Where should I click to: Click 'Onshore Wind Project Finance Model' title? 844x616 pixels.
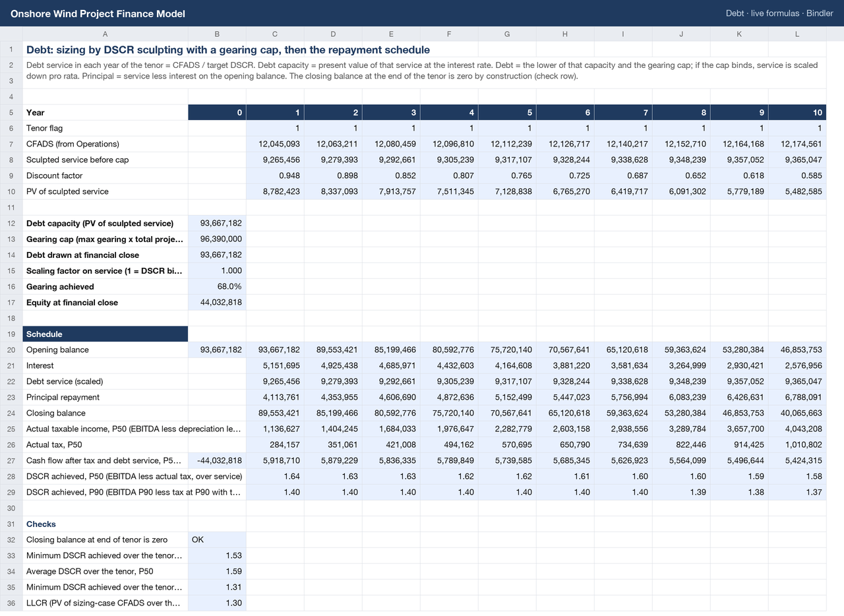[x=98, y=13]
